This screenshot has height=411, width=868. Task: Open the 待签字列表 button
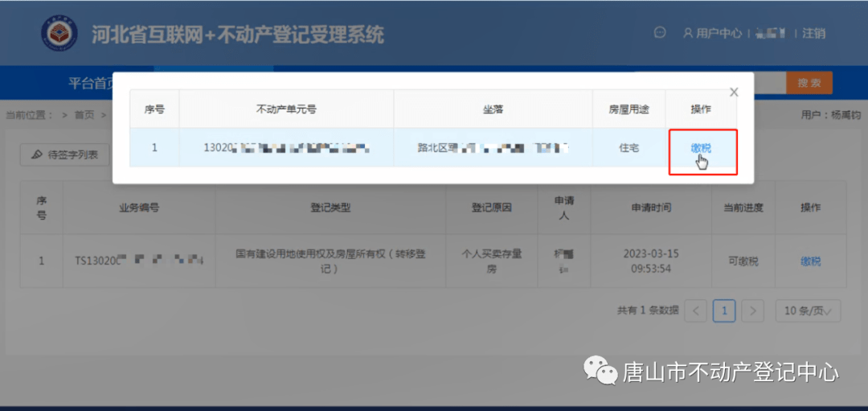(65, 154)
